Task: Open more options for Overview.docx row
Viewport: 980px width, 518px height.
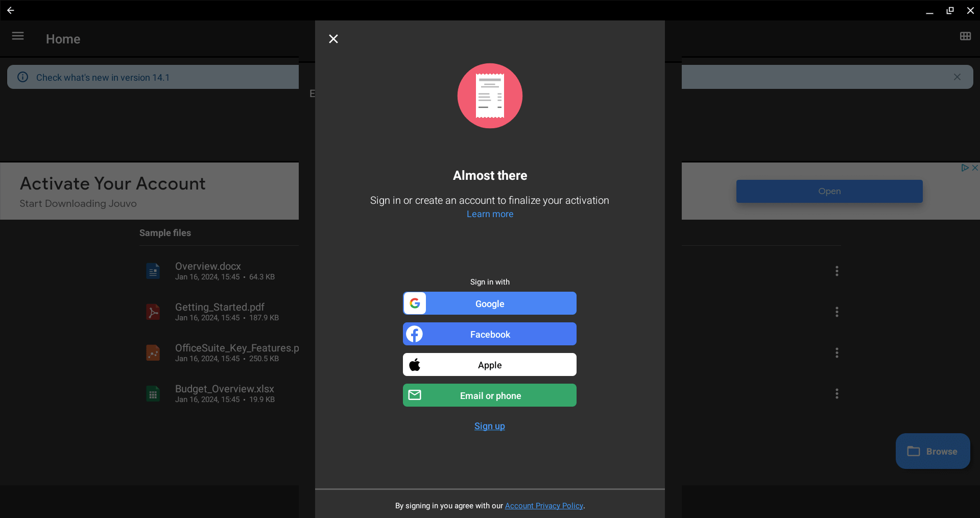Action: [836, 271]
